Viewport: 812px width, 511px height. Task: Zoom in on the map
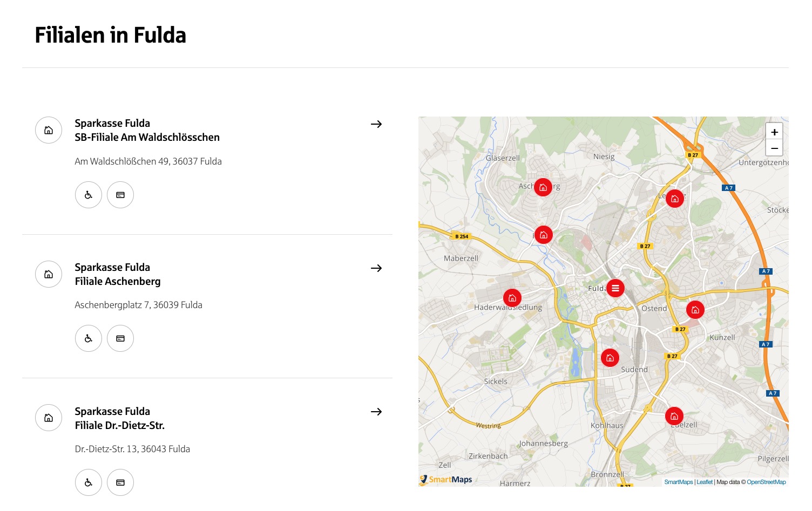[x=774, y=132]
